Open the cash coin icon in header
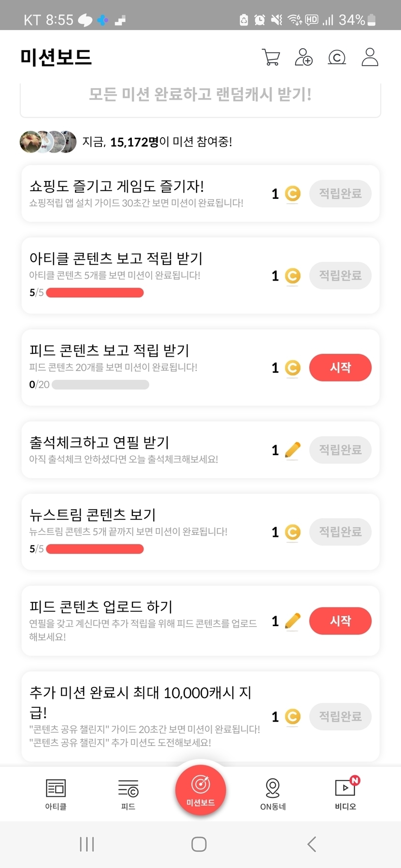The image size is (401, 868). click(337, 57)
